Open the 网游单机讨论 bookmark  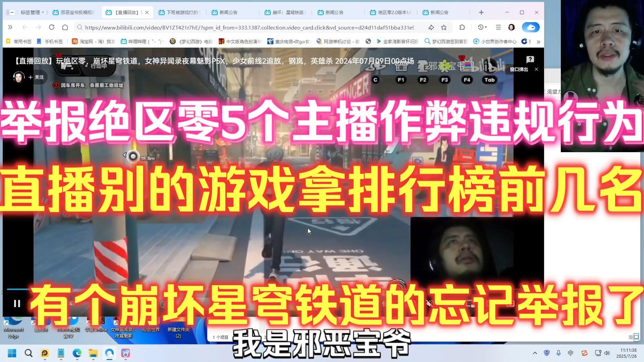pyautogui.click(x=338, y=42)
